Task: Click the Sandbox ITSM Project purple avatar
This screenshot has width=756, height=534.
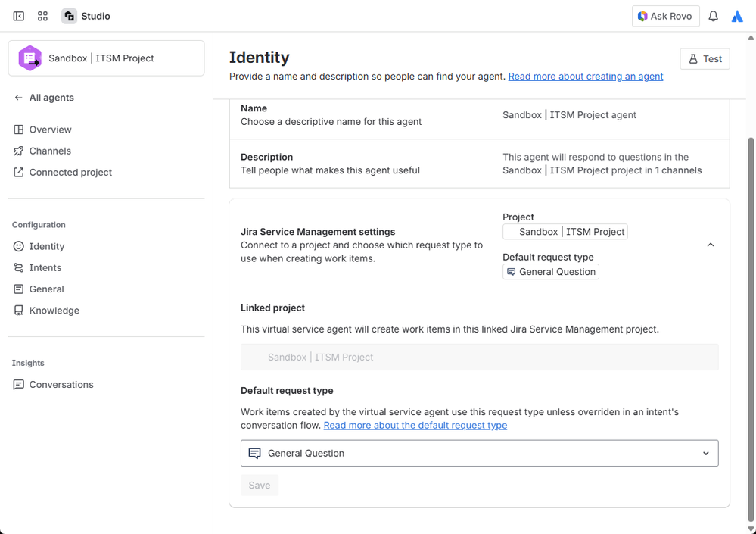Action: [x=30, y=58]
